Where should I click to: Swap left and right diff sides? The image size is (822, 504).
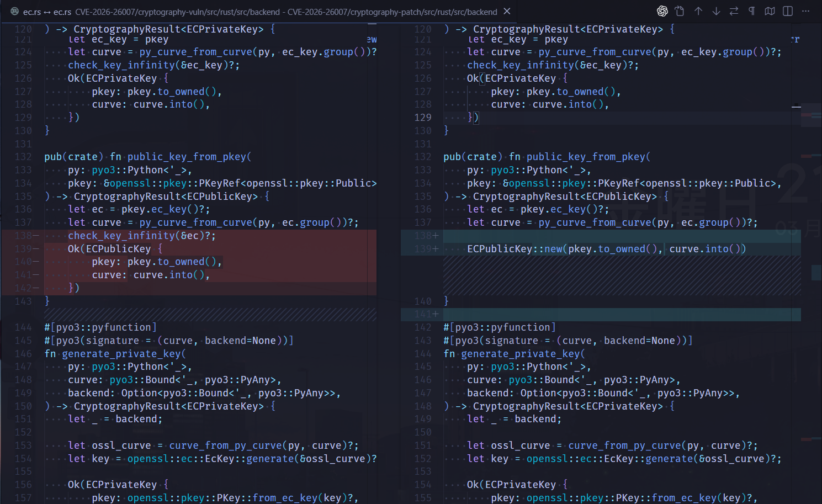tap(734, 10)
